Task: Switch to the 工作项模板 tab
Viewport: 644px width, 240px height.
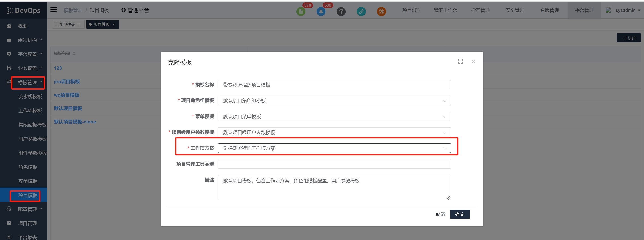Action: [65, 24]
